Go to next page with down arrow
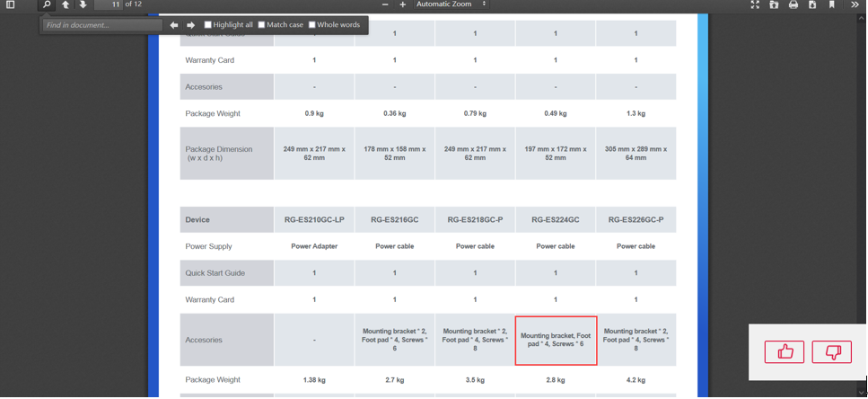The height and width of the screenshot is (399, 868). [83, 4]
